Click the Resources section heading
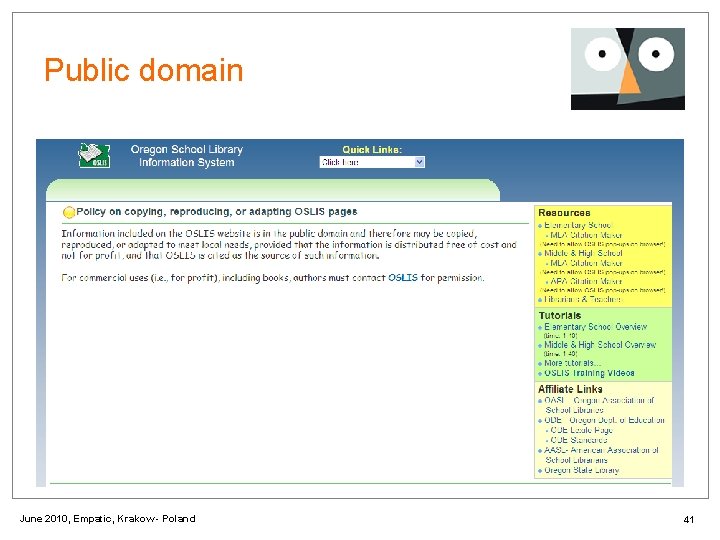This screenshot has width=720, height=540. (564, 213)
